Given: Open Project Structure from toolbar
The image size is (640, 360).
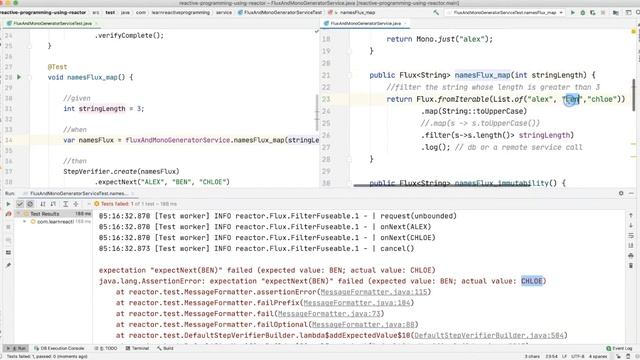Looking at the screenshot, I should (x=616, y=13).
